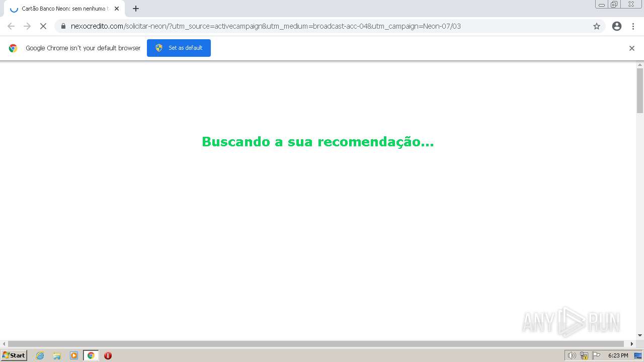Click the 6:23 PM clock
The width and height of the screenshot is (644, 362).
pyautogui.click(x=618, y=355)
